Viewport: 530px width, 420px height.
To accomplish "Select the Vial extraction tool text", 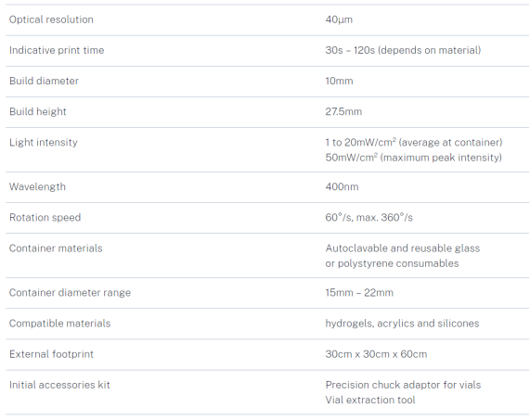I will click(x=370, y=401).
